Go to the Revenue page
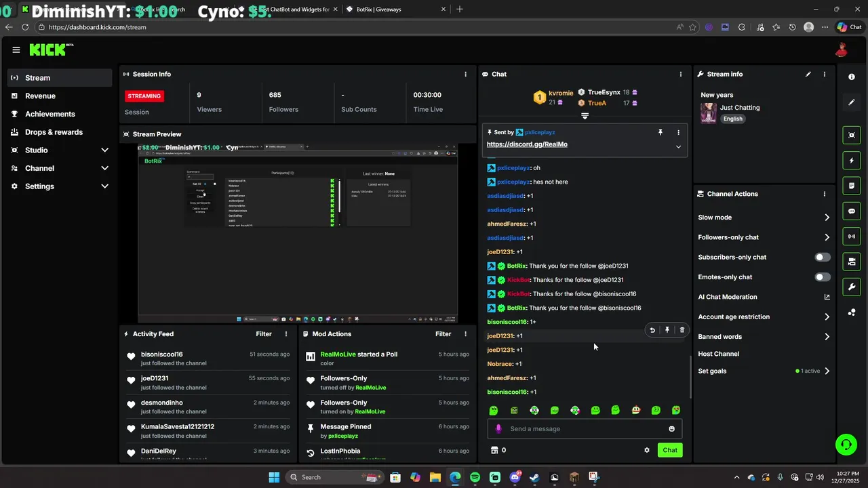 (x=60, y=96)
